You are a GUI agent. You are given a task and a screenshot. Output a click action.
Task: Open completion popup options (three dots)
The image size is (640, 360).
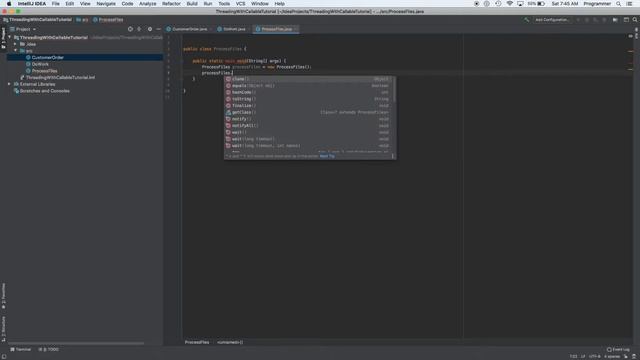click(x=392, y=156)
